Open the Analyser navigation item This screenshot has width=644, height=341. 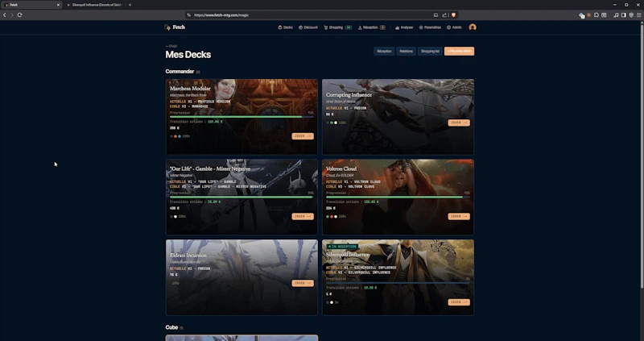[404, 27]
